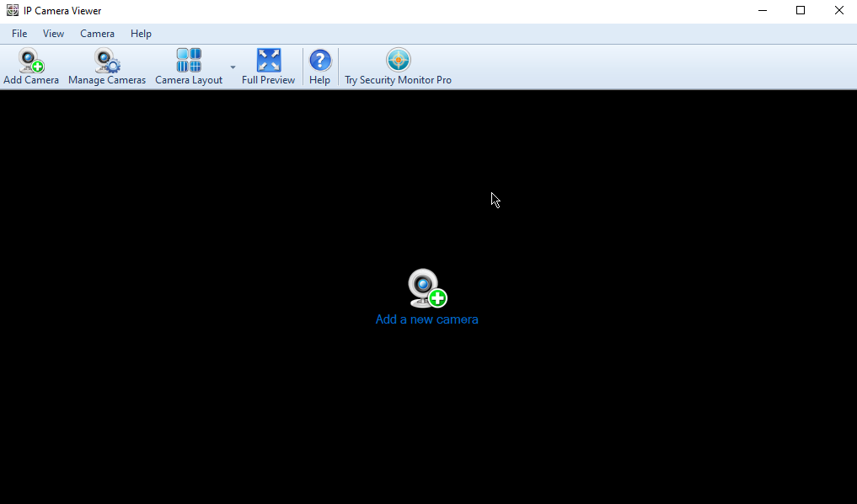The width and height of the screenshot is (857, 504).
Task: Open Manage Cameras from the toolbar
Action: pyautogui.click(x=106, y=60)
